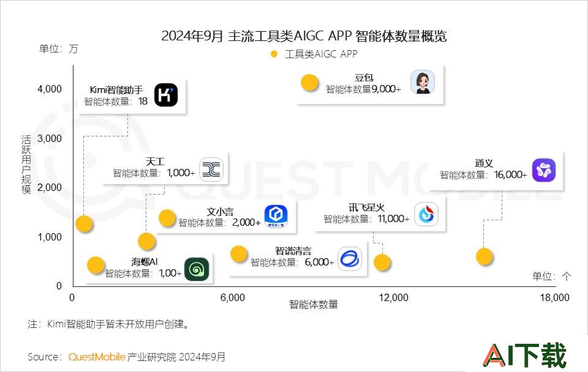Click the 11,000+ count under 讯飞星火

point(393,219)
